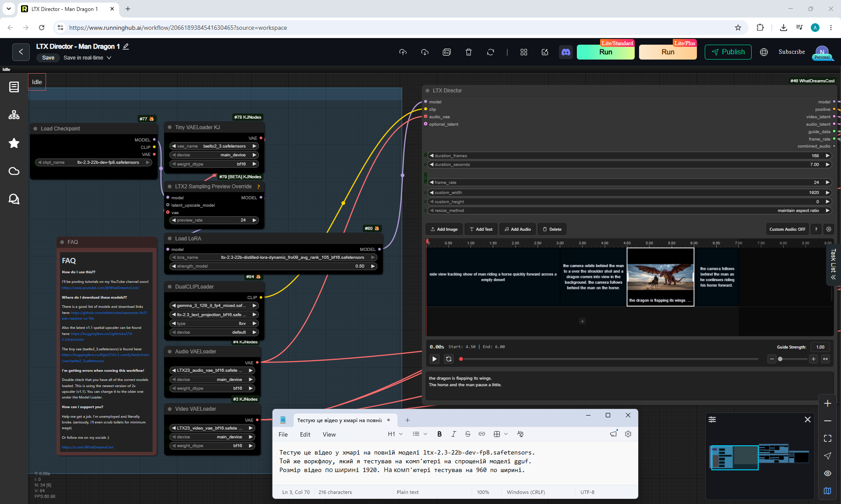Open the File menu in Notepad
Viewport: 841px width, 504px height.
(x=283, y=434)
